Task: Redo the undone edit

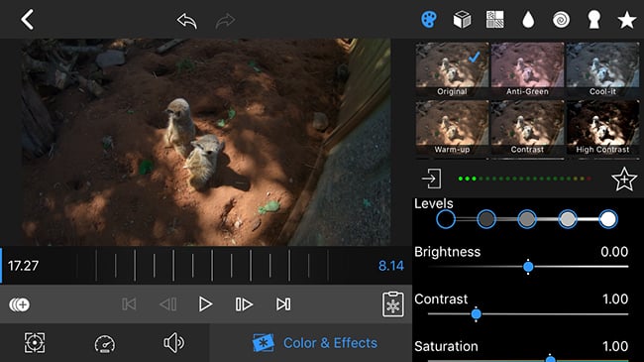Action: (225, 21)
